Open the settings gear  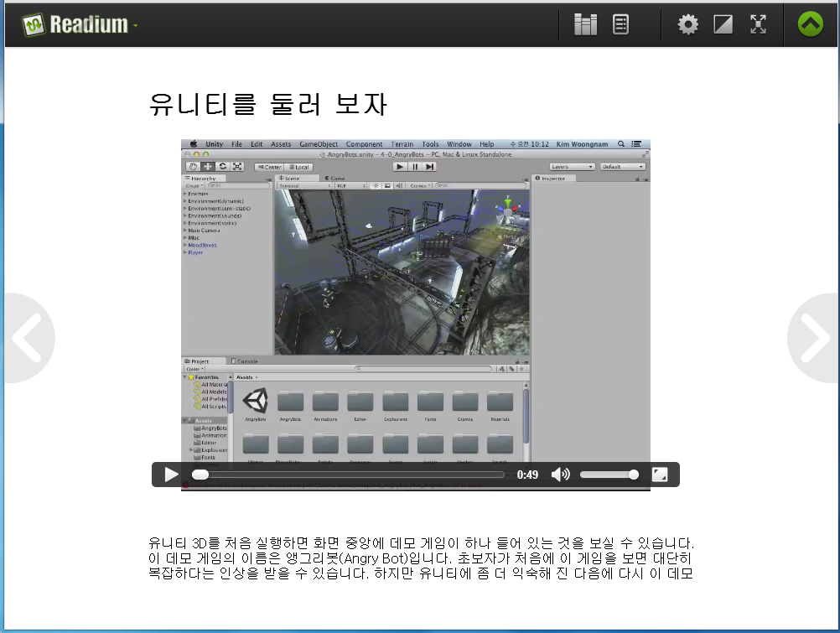(x=687, y=24)
